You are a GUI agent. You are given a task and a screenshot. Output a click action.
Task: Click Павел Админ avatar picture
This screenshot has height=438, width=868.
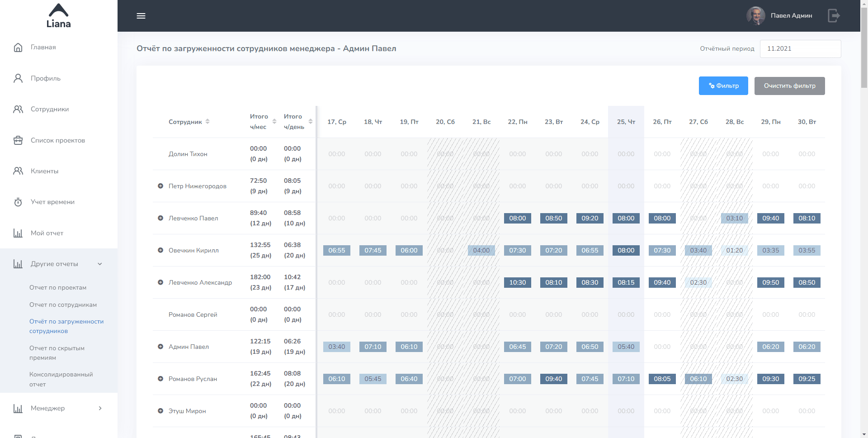(755, 16)
